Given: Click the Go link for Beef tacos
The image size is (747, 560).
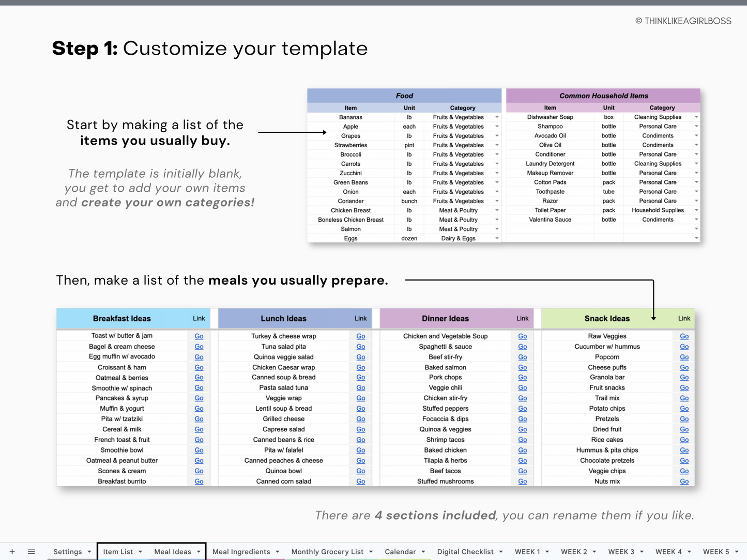Looking at the screenshot, I should pyautogui.click(x=523, y=471).
